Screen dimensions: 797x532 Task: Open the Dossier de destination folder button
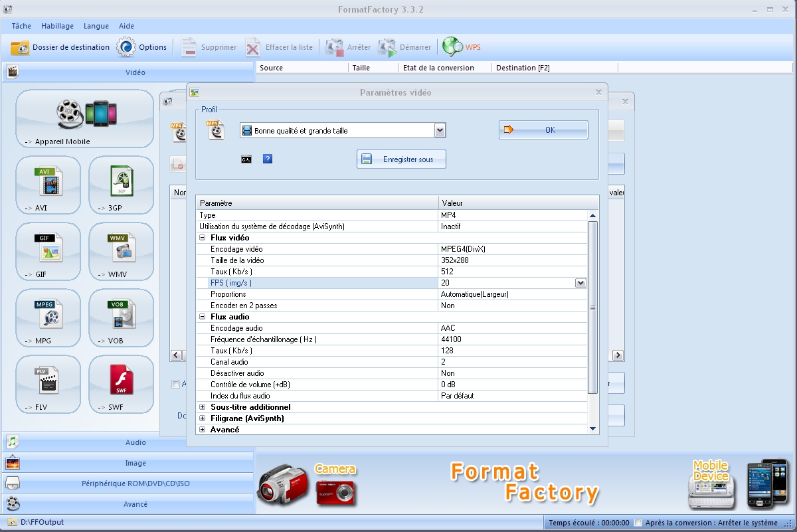point(60,47)
